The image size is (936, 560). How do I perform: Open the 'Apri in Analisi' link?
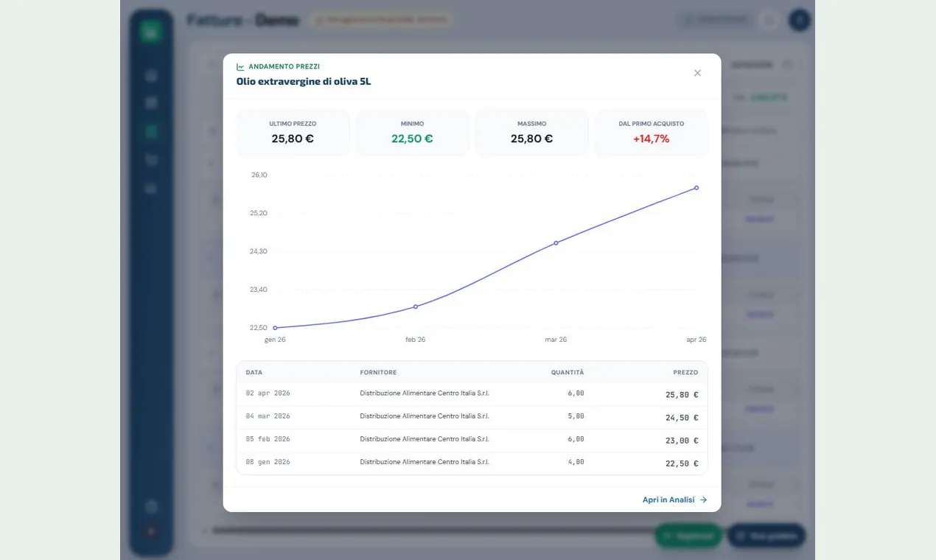[674, 500]
